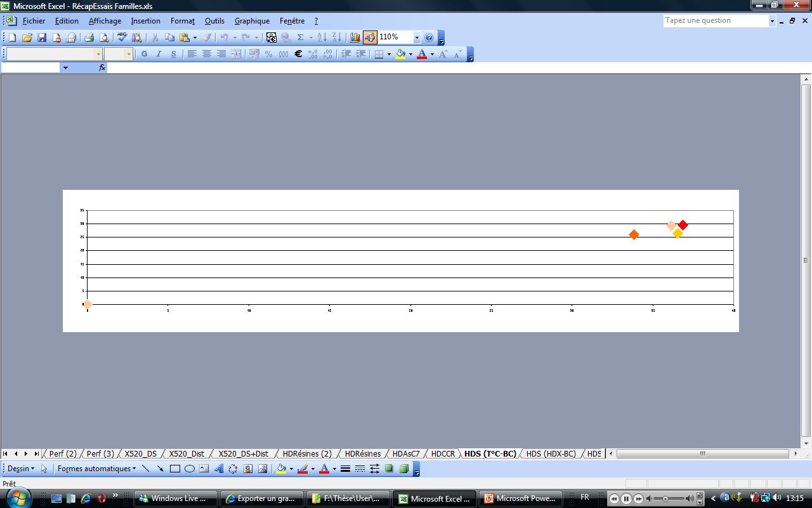Sort descending Z to A

pyautogui.click(x=337, y=37)
